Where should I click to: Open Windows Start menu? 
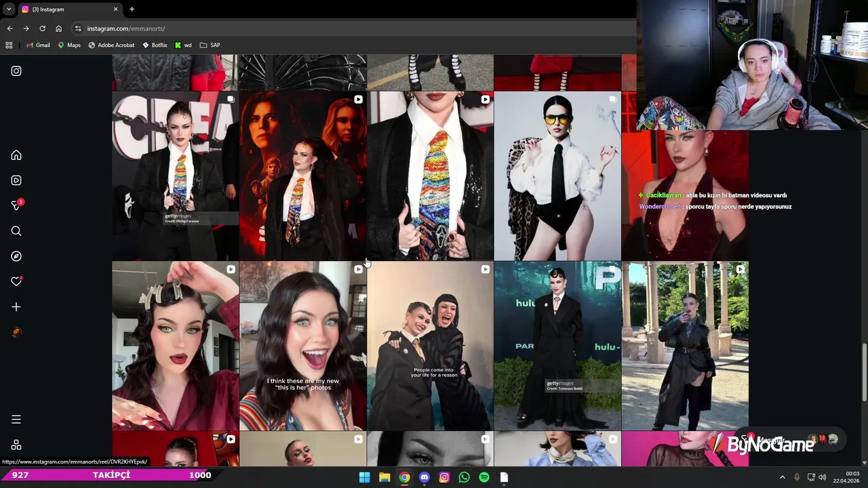[x=364, y=477]
